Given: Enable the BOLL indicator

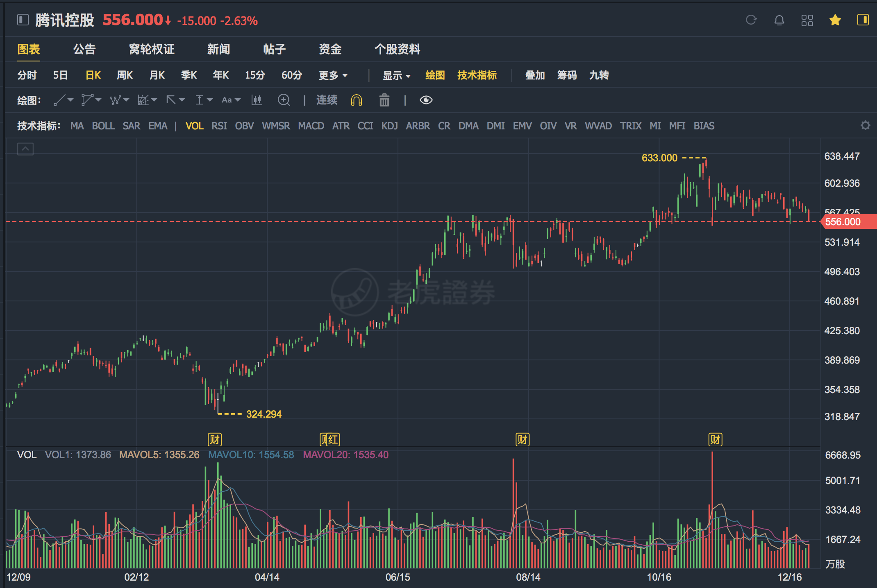Looking at the screenshot, I should pos(103,126).
